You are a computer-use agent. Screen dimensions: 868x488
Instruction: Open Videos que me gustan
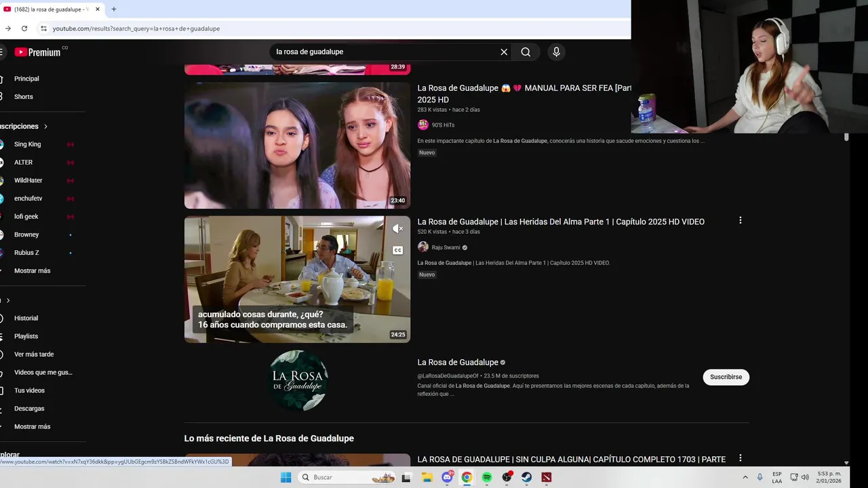tap(43, 372)
